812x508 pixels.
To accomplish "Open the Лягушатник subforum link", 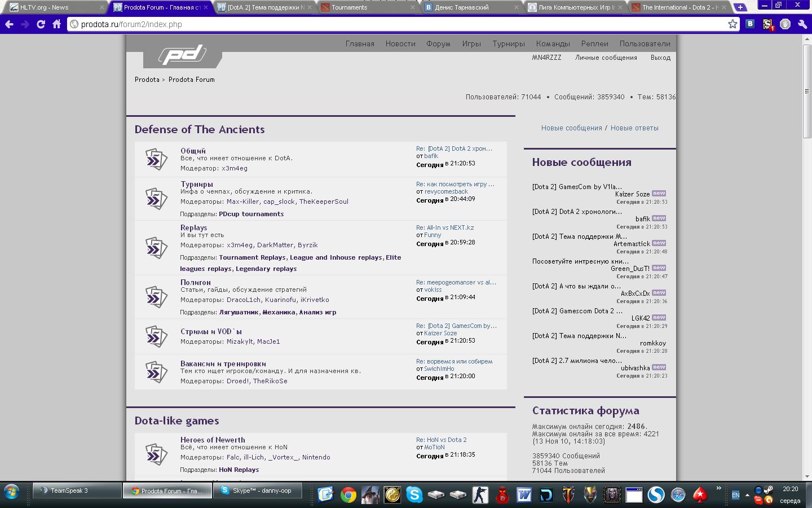I will pyautogui.click(x=239, y=312).
